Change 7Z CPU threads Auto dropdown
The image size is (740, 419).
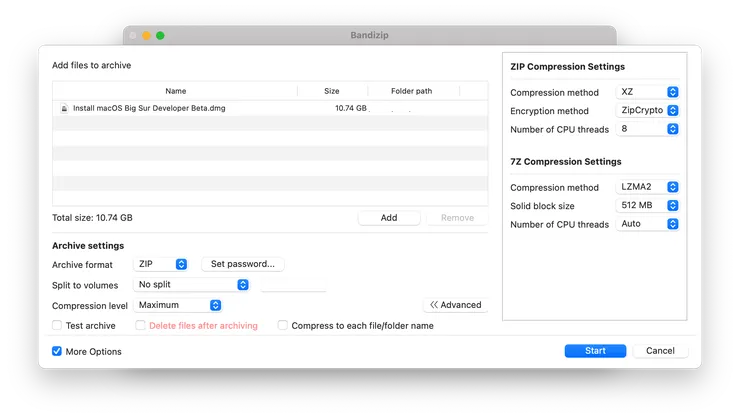click(648, 224)
